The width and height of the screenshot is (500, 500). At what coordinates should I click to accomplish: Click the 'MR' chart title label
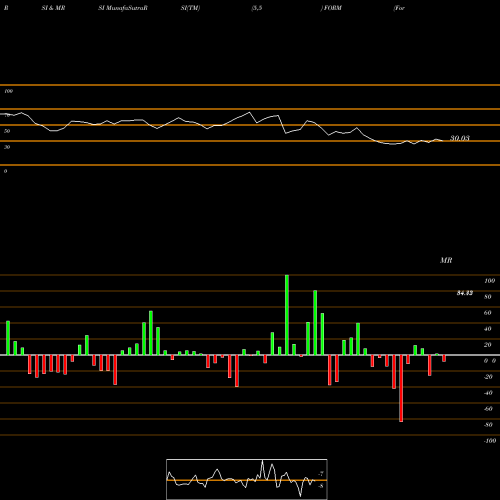coord(446,260)
